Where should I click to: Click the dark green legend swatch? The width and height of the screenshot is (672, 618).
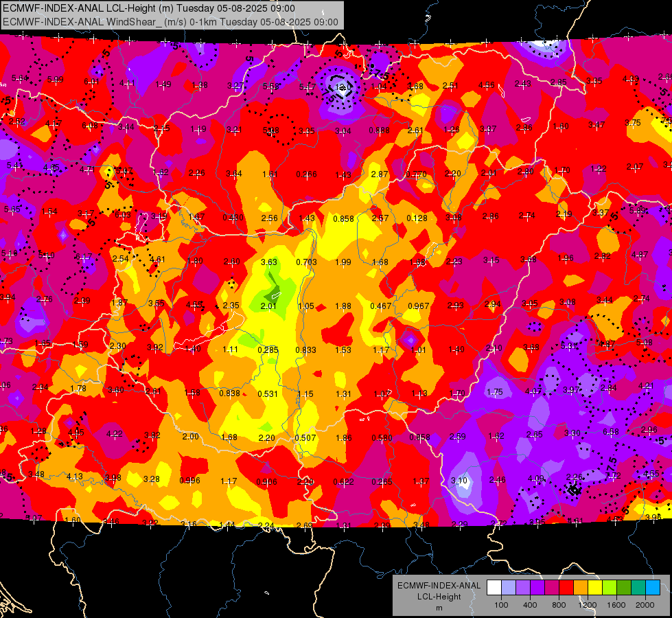[624, 588]
